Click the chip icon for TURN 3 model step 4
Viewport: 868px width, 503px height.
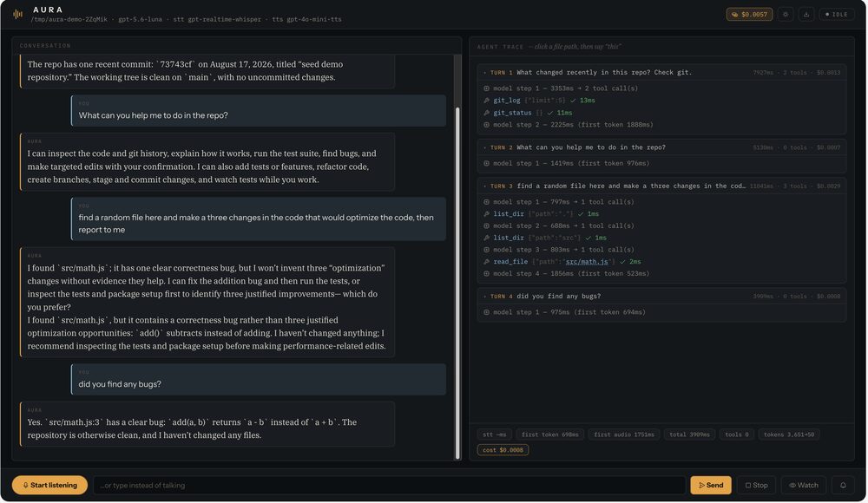487,274
